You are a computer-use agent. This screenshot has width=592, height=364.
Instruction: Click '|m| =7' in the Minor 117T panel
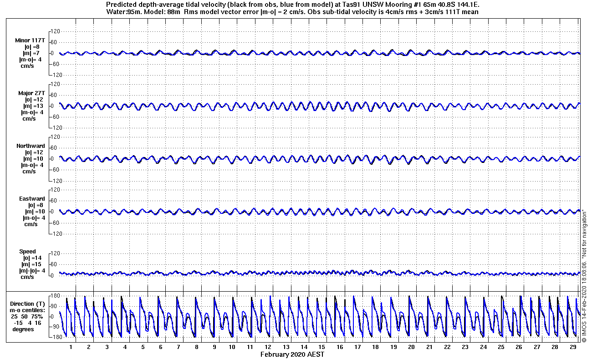coord(31,53)
